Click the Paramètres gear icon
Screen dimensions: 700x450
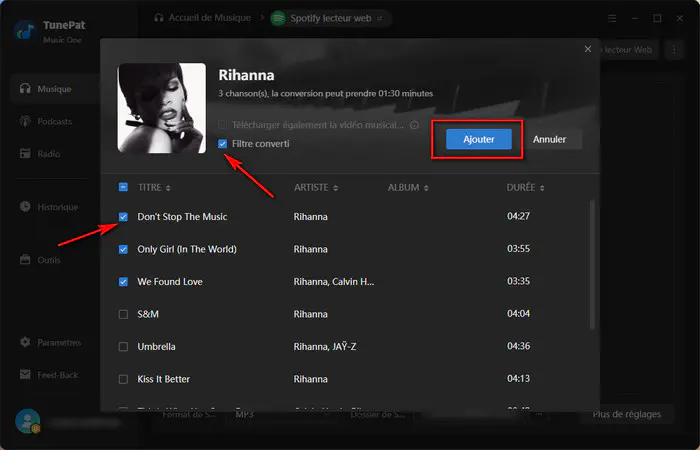pyautogui.click(x=25, y=342)
